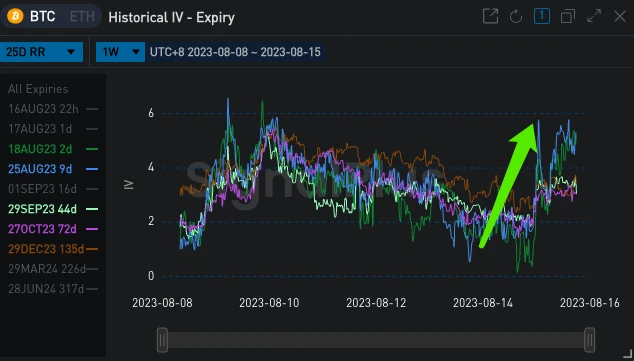Open the panel in a new window

[490, 17]
